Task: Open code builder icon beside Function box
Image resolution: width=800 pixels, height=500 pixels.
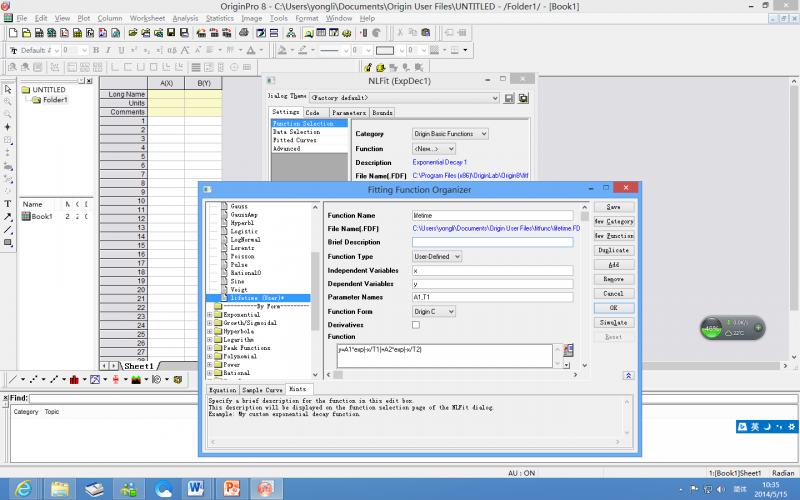Action: pos(568,349)
